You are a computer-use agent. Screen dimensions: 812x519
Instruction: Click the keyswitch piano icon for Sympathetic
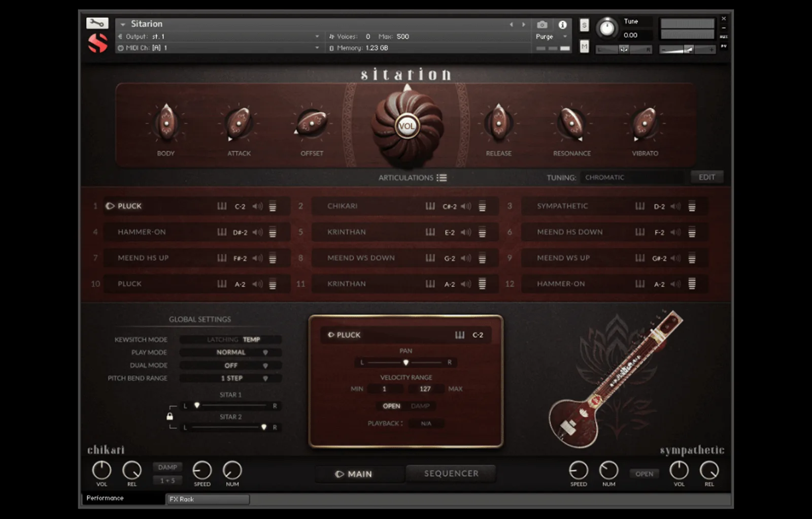640,206
